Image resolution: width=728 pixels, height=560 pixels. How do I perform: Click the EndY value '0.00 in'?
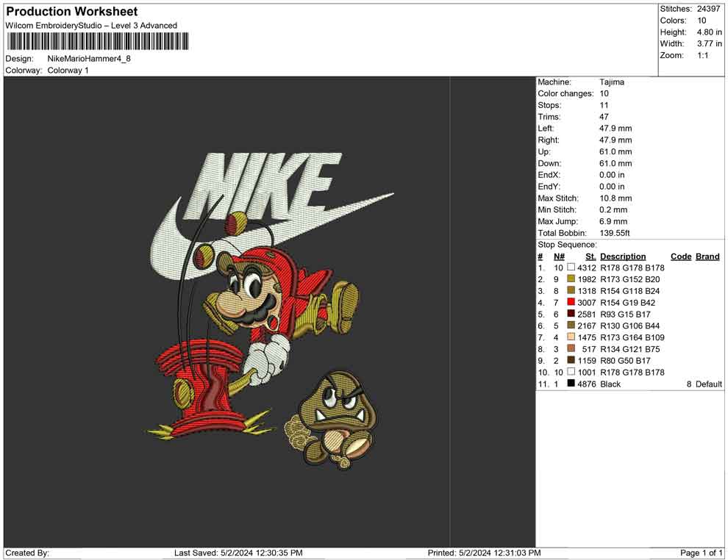tap(612, 187)
